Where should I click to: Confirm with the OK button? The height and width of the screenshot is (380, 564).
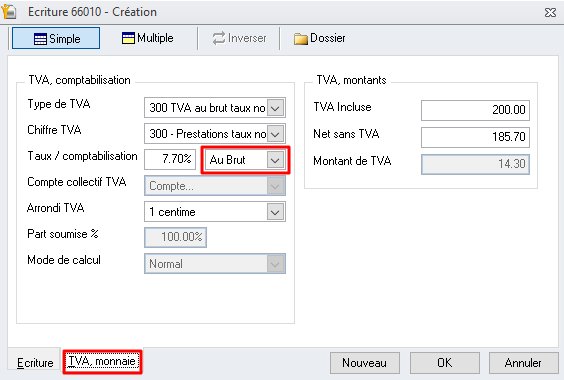pyautogui.click(x=445, y=363)
